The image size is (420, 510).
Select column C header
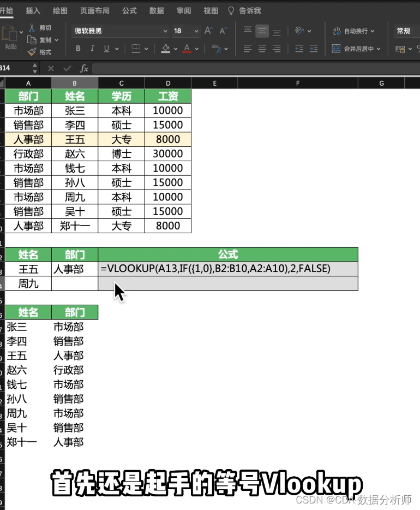click(121, 83)
